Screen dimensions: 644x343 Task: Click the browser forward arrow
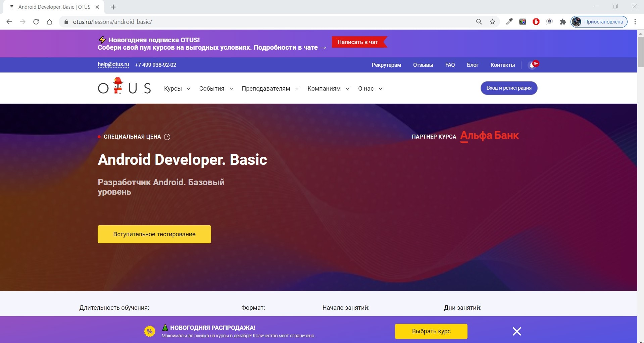(22, 22)
